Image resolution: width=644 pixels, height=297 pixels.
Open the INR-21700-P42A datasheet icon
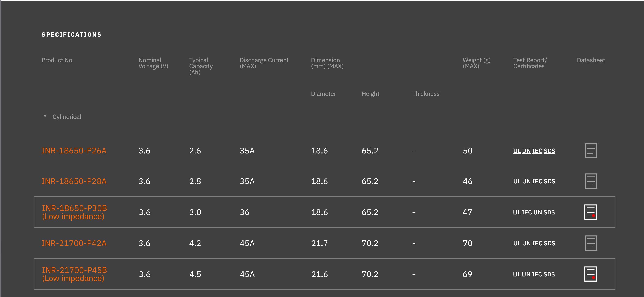point(591,243)
